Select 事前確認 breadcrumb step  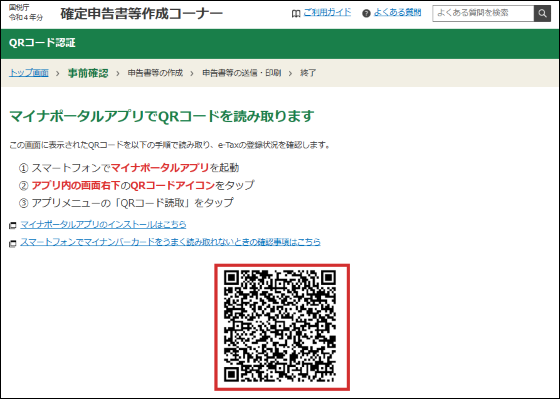pyautogui.click(x=88, y=73)
